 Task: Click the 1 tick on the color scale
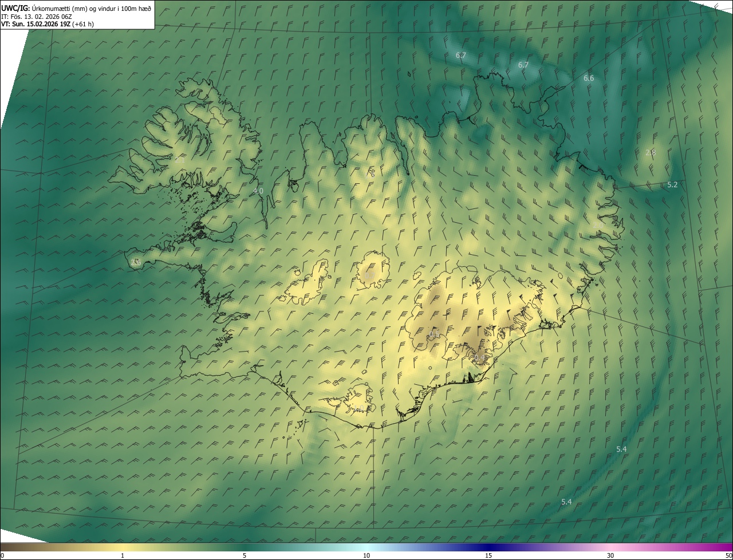click(x=123, y=555)
